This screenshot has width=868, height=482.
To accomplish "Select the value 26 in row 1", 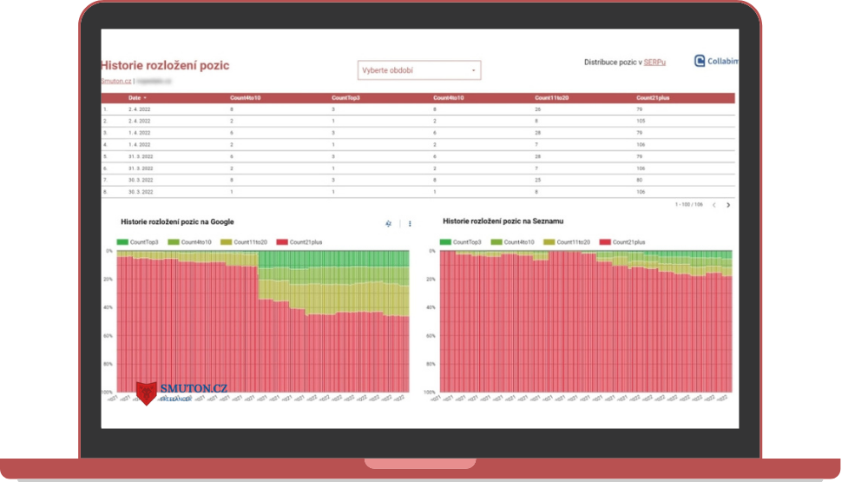I will [x=537, y=109].
